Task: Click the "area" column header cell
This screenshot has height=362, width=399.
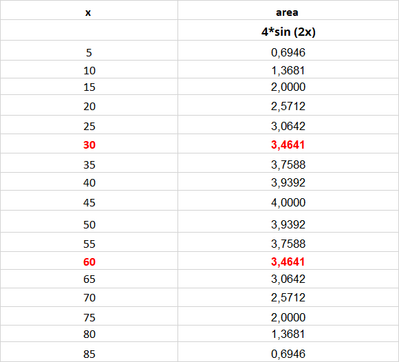Action: (x=288, y=10)
